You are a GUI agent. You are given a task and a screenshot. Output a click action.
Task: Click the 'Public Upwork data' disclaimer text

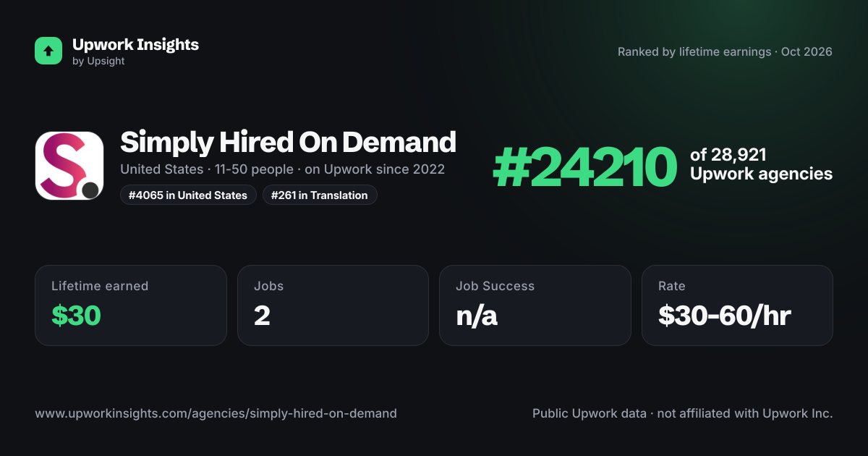tap(683, 414)
